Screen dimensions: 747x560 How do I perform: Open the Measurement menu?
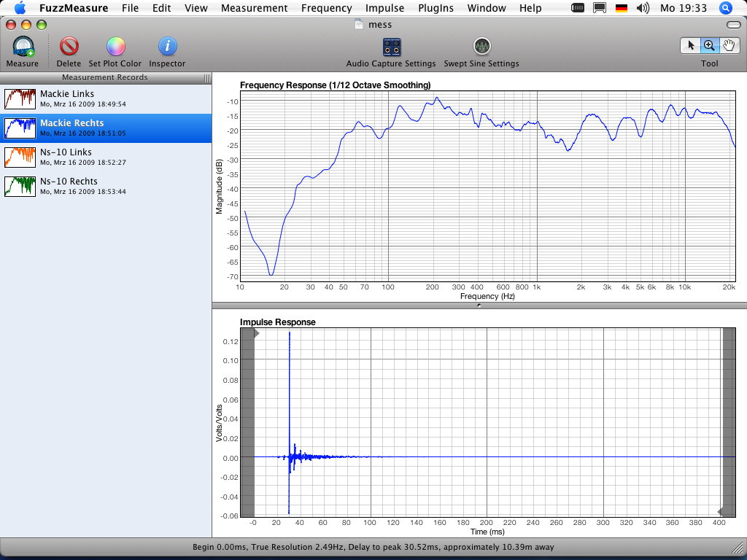(x=255, y=8)
